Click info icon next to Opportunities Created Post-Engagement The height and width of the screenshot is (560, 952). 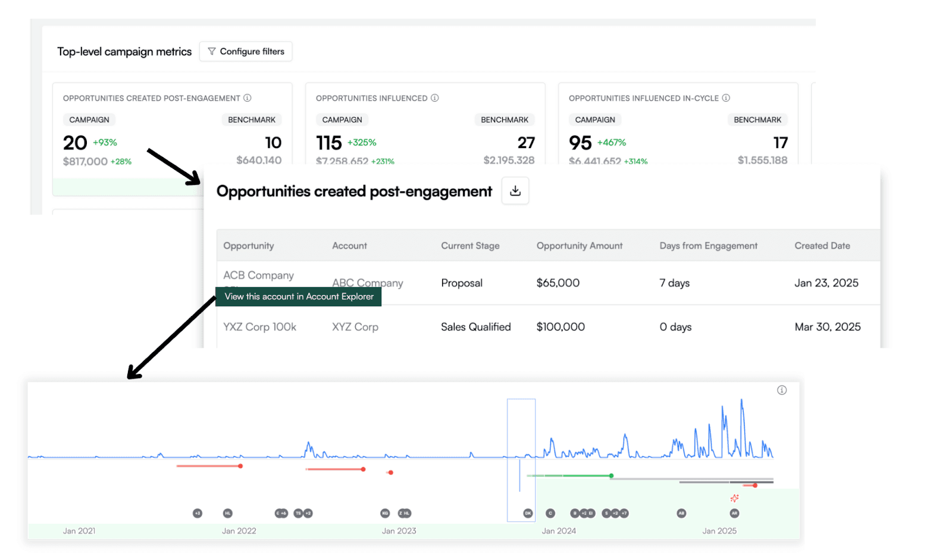pos(248,98)
